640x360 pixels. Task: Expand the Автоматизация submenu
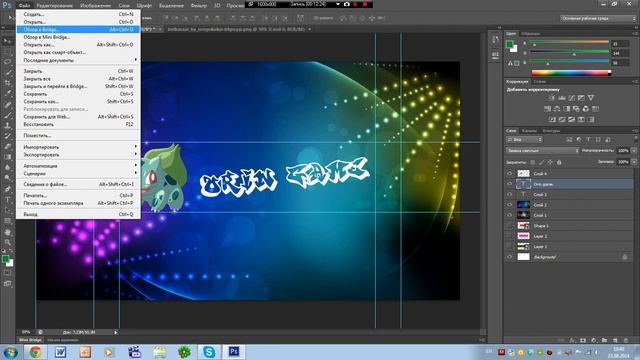pos(78,166)
